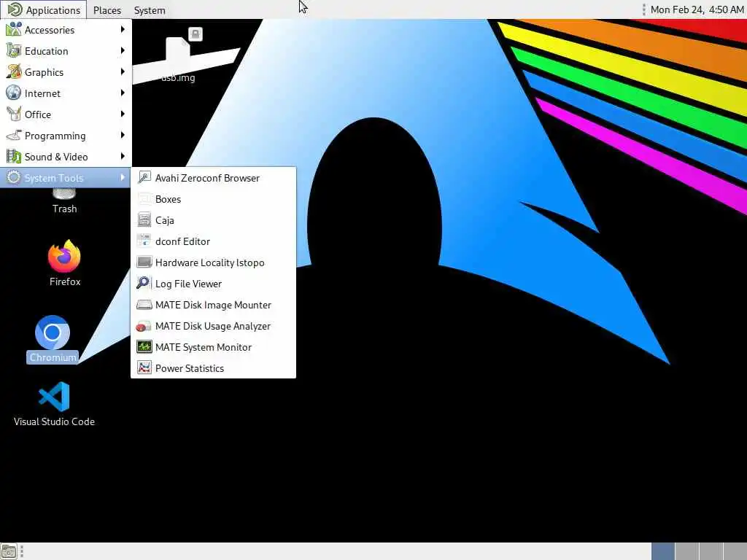Select the Graphics menu label
The width and height of the screenshot is (747, 560).
pyautogui.click(x=44, y=72)
